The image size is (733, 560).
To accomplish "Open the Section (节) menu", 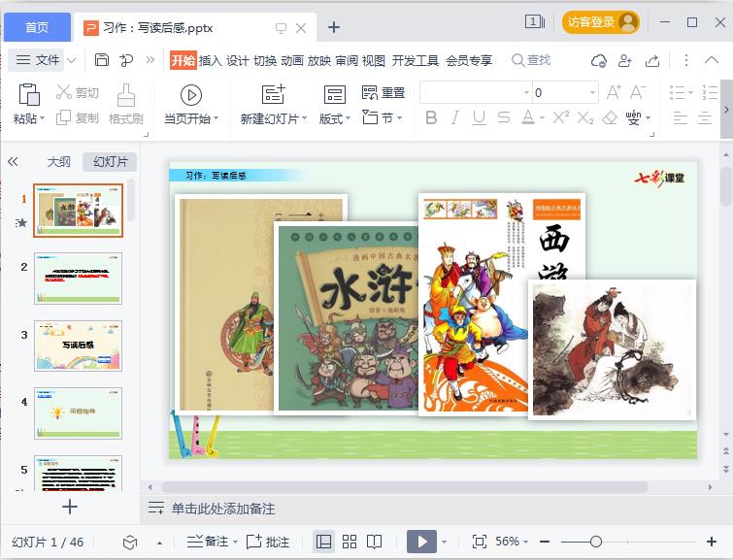I will (383, 117).
